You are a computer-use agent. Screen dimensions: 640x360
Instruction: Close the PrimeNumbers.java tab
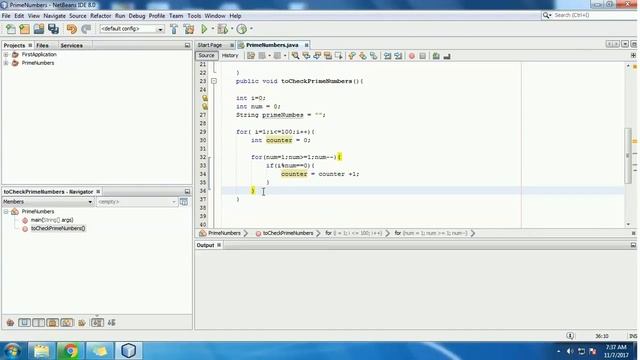pyautogui.click(x=306, y=45)
